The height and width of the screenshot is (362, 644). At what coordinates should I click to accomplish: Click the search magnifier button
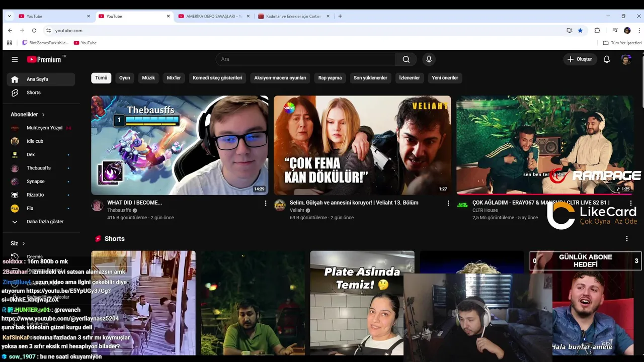pos(406,59)
